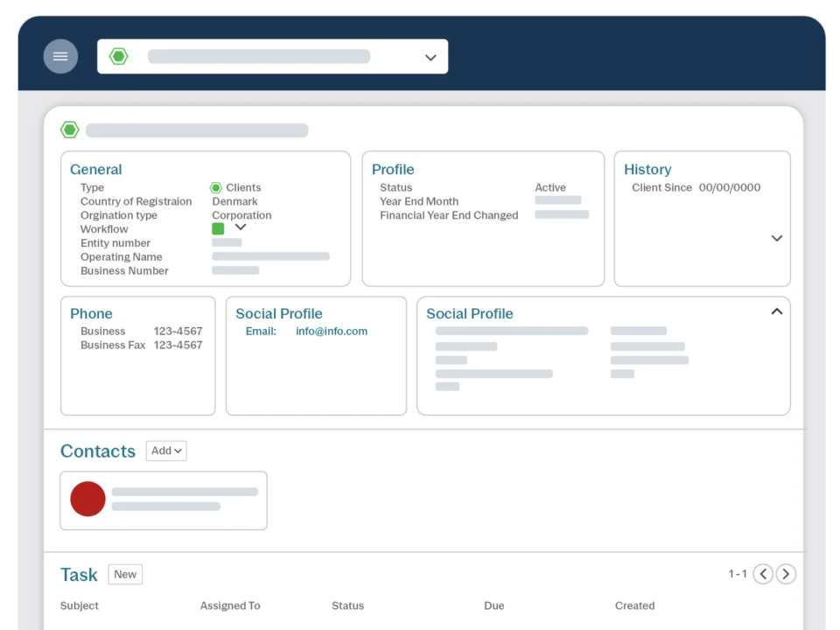840x630 pixels.
Task: Click the green Clients type icon
Action: (x=216, y=188)
